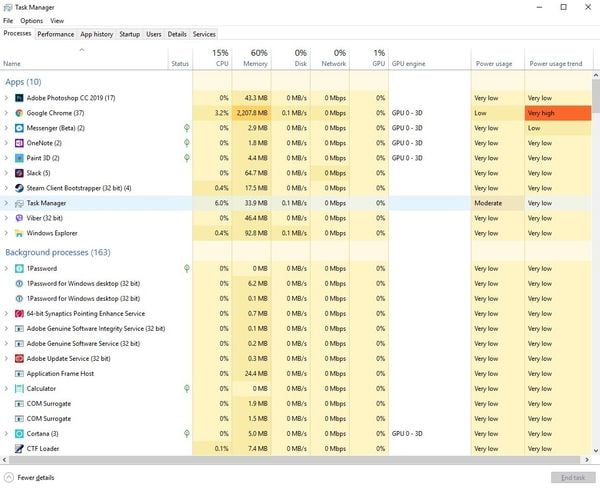Select the Viber app icon
600x490 pixels.
(19, 218)
